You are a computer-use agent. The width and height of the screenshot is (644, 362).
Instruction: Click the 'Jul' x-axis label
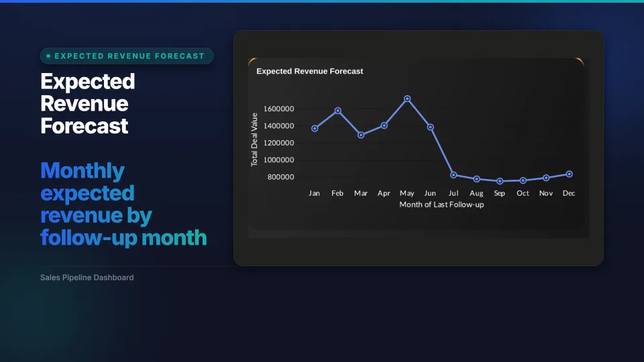(x=453, y=193)
